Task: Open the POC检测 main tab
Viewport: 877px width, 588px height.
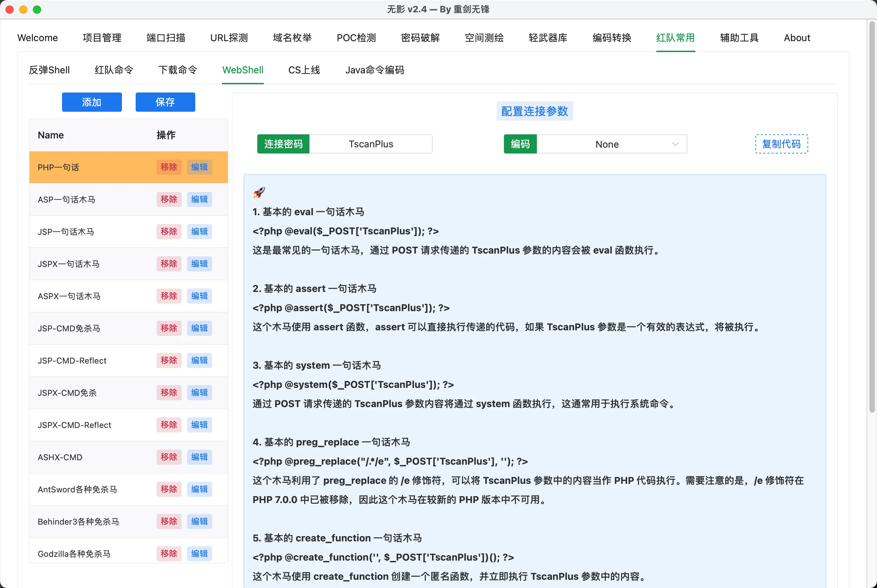Action: tap(356, 38)
